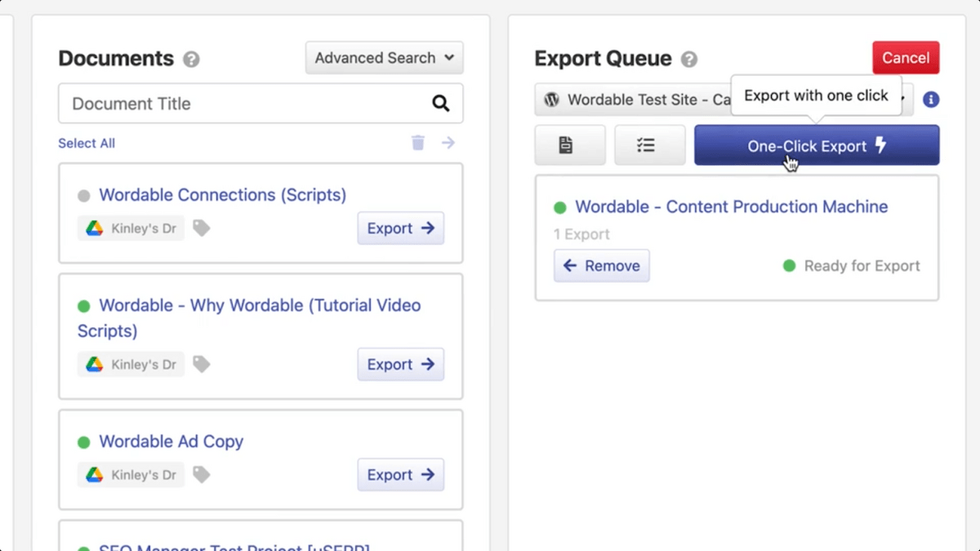
Task: Cancel the export queue
Action: click(x=906, y=58)
